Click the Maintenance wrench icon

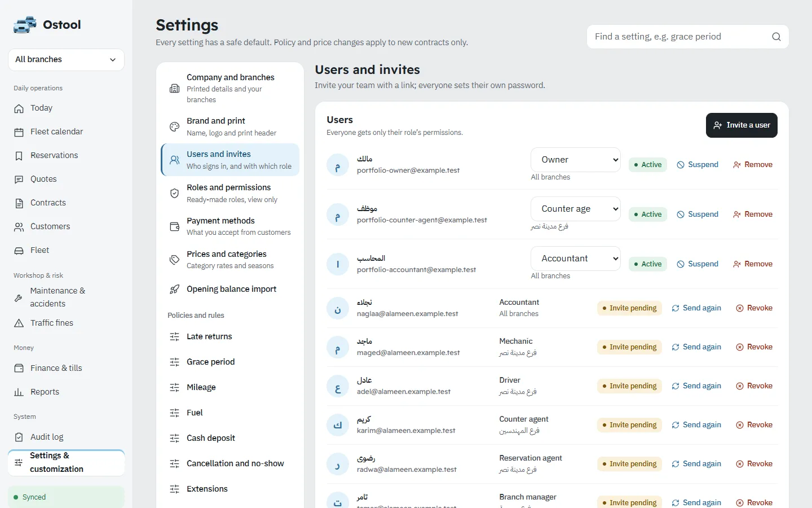(x=19, y=297)
